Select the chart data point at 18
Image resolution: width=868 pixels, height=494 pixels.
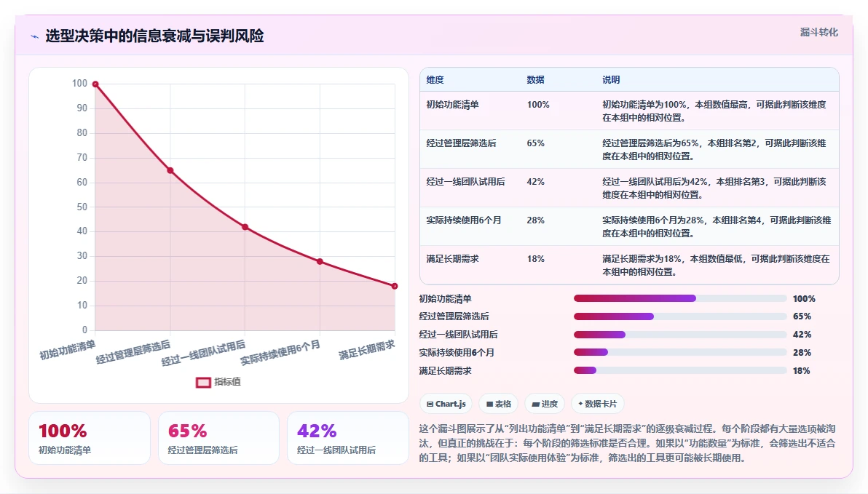tap(395, 286)
